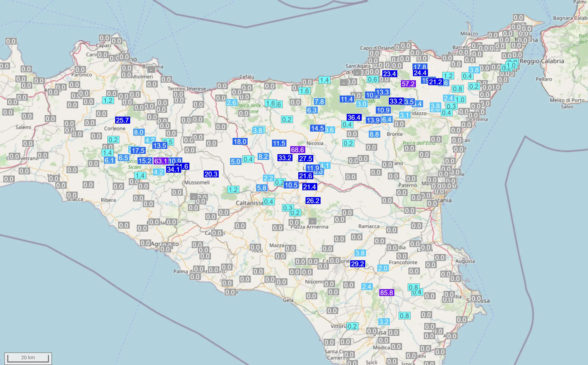The height and width of the screenshot is (365, 588).
Task: Select the 2.4 marker left of 85.8
Action: [367, 287]
